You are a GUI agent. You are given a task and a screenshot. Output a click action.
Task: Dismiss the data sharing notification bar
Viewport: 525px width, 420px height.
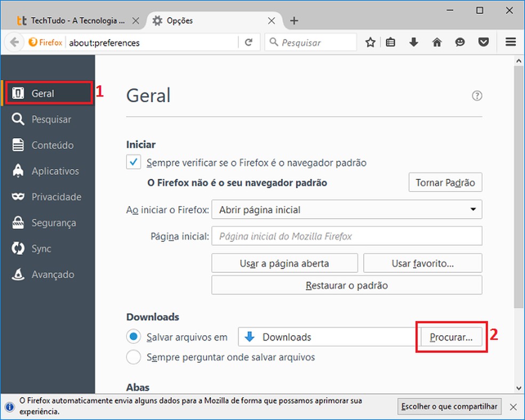513,407
